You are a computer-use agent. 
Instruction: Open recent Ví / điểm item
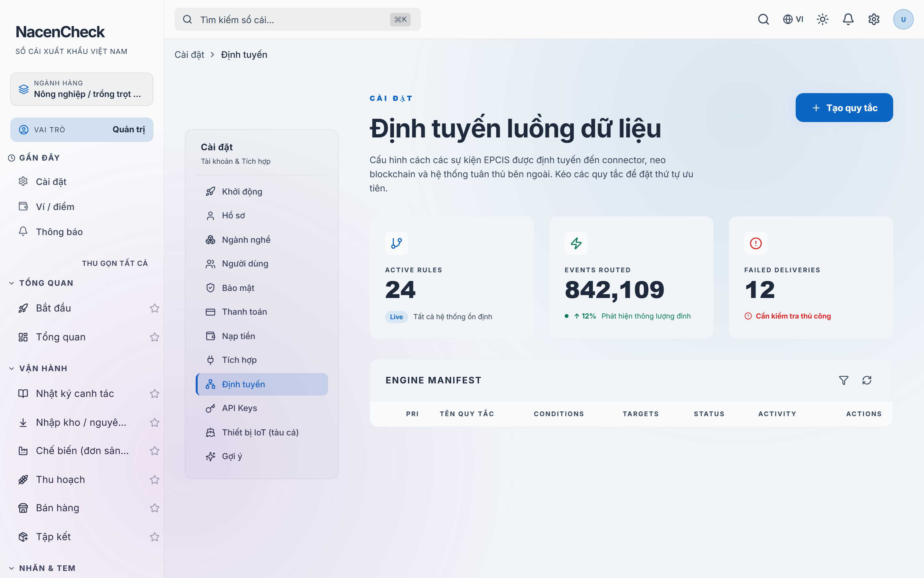pos(82,207)
